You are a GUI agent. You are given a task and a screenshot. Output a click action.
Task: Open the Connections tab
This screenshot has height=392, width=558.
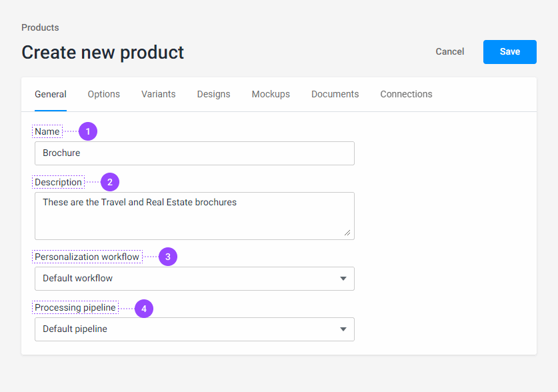point(406,94)
